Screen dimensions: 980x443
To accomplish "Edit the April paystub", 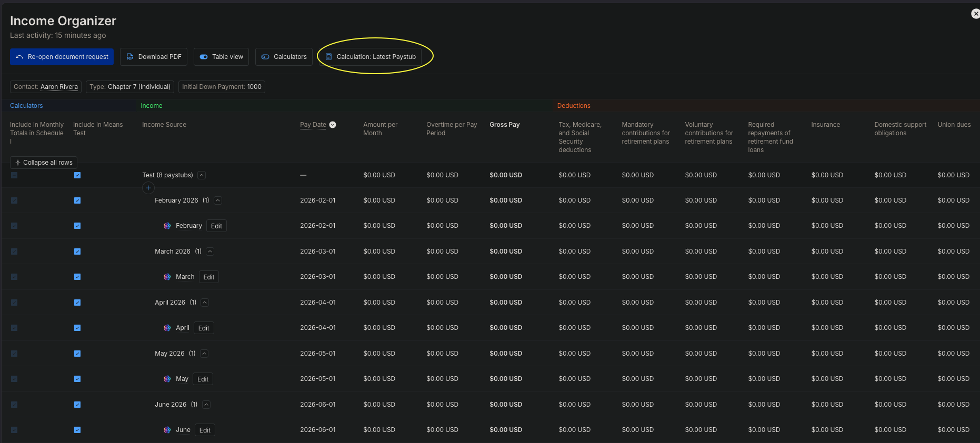I will (x=204, y=328).
